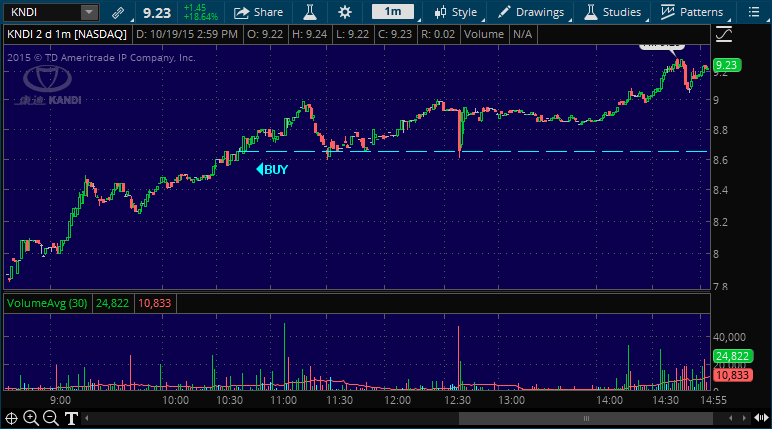
Task: Select the crosshair pointer tool
Action: tap(11, 419)
